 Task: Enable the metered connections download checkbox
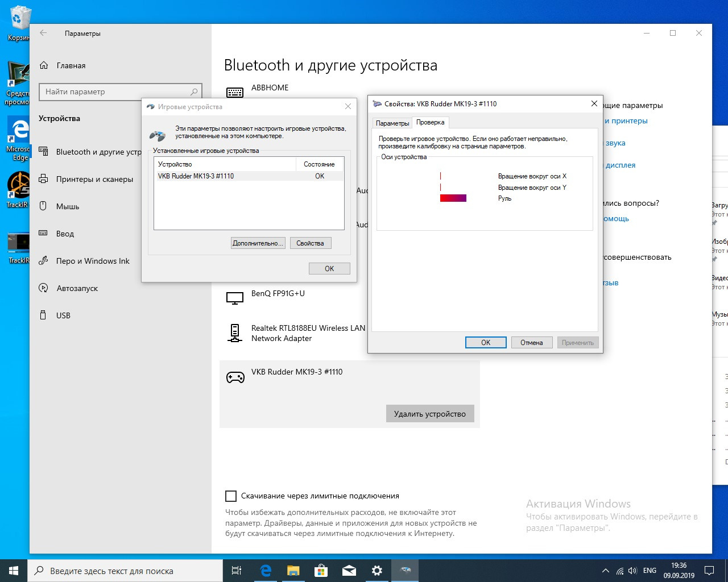coord(231,496)
